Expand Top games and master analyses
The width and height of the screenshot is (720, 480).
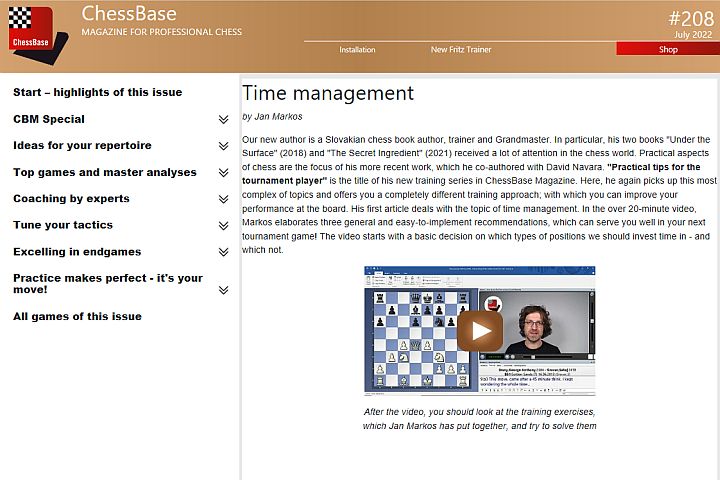(x=224, y=173)
